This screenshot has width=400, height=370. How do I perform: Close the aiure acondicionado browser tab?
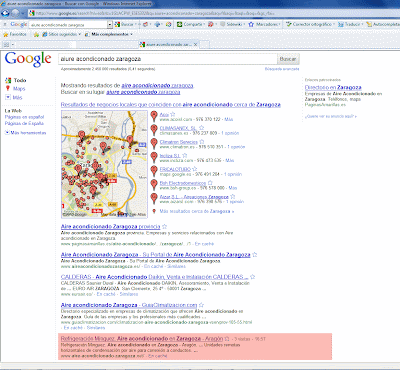pyautogui.click(x=196, y=44)
